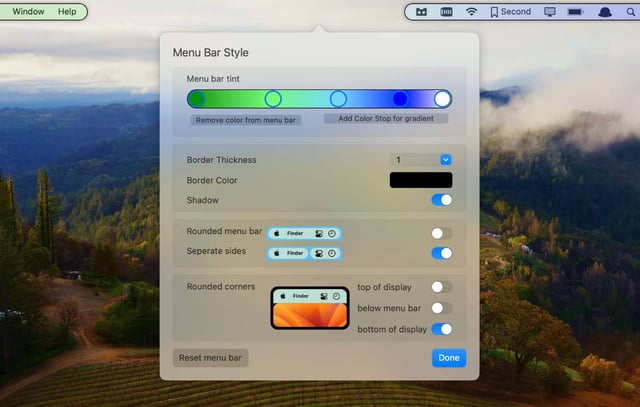Click the 'Menu Bar Style' heading

click(x=211, y=53)
